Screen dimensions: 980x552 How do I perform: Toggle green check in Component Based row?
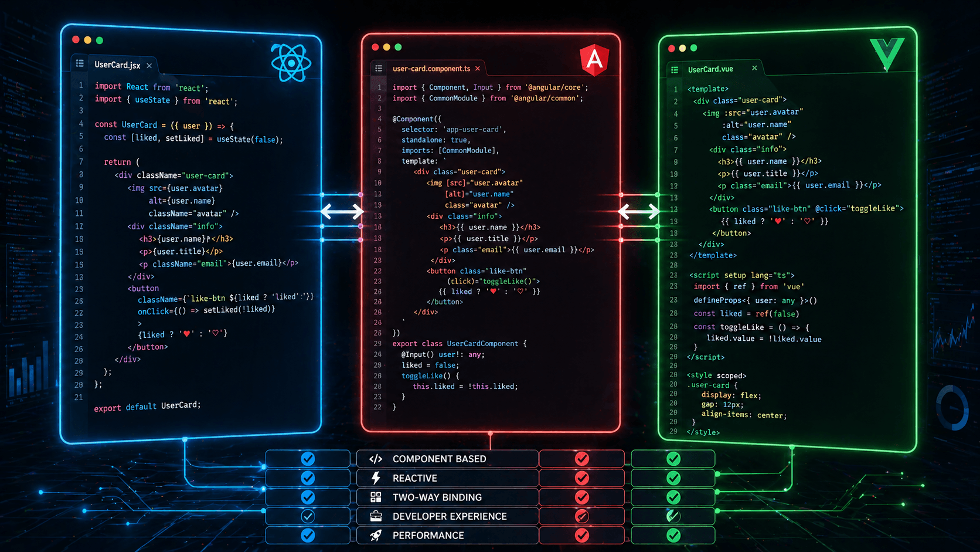coord(673,459)
